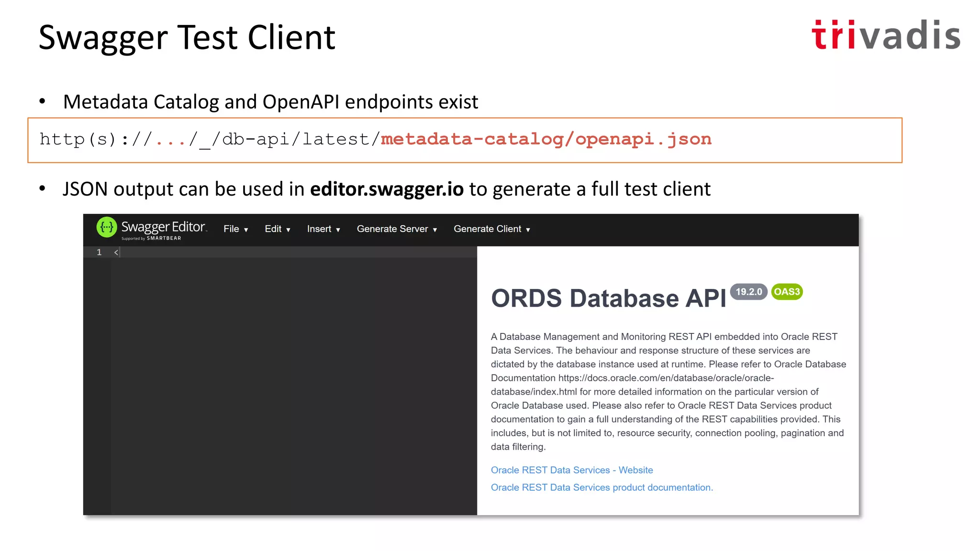This screenshot has height=551, width=980.
Task: Open the Edit menu
Action: tap(278, 229)
